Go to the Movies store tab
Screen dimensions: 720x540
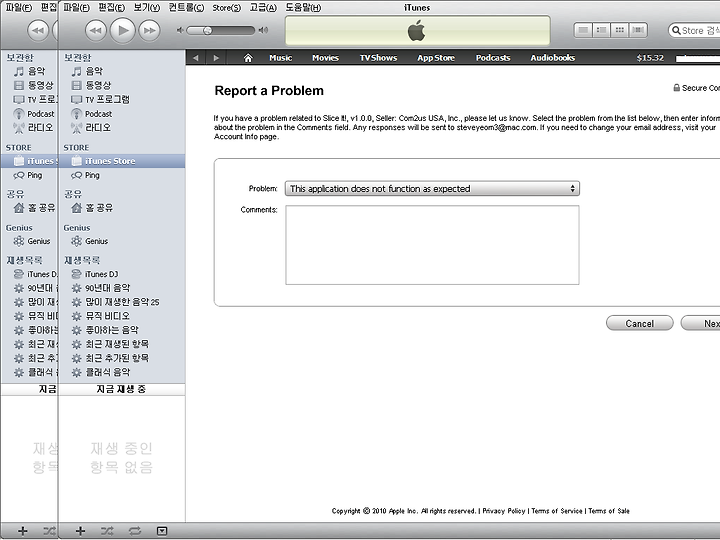point(325,58)
